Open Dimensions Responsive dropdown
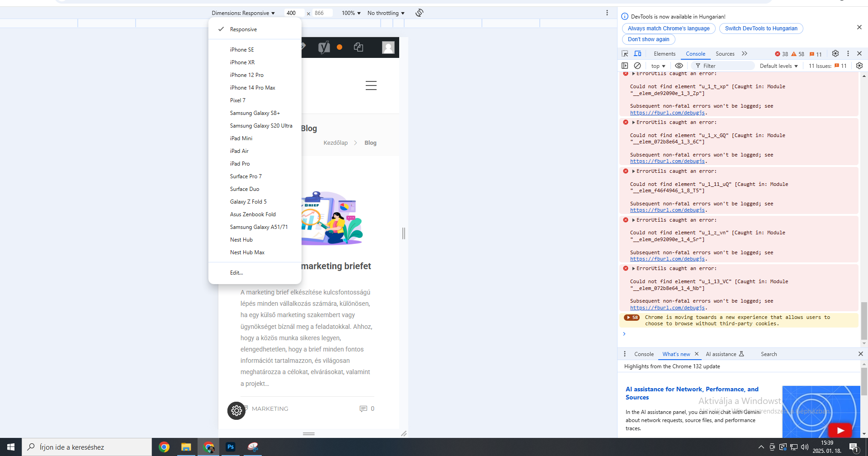868x456 pixels. coord(243,13)
